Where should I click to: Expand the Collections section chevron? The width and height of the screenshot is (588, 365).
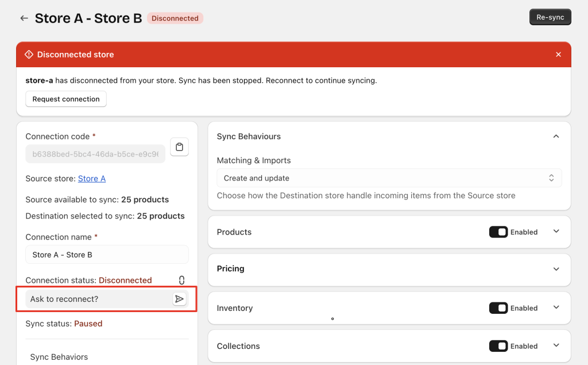(x=555, y=345)
